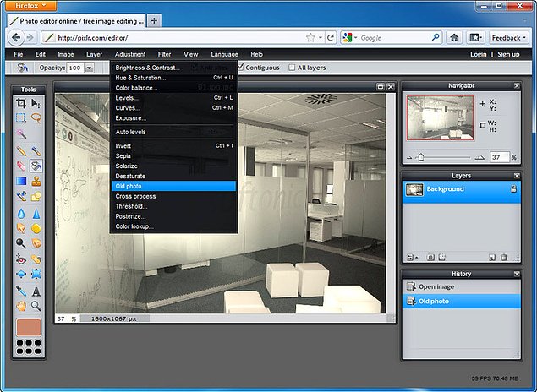Click the Navigator zoom percent field

tap(499, 157)
